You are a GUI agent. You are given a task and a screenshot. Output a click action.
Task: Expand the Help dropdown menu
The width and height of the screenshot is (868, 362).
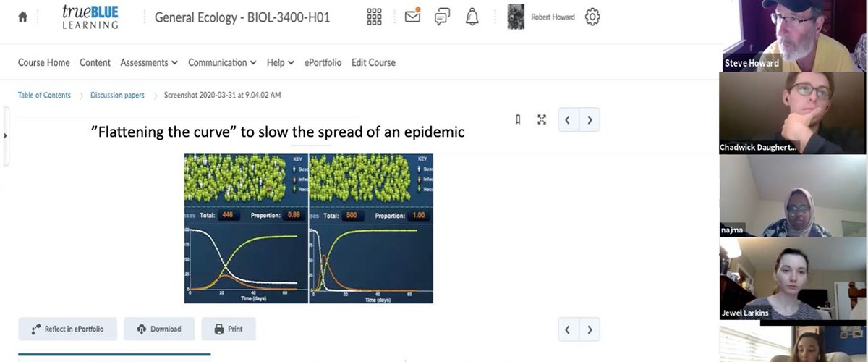pos(280,62)
